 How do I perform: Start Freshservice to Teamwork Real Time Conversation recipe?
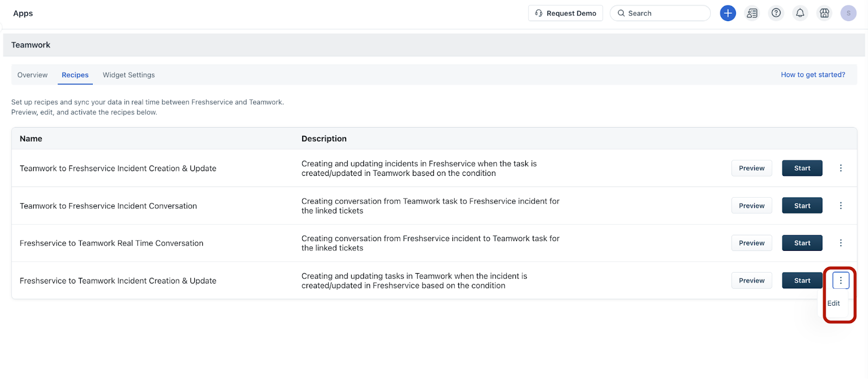pos(802,243)
